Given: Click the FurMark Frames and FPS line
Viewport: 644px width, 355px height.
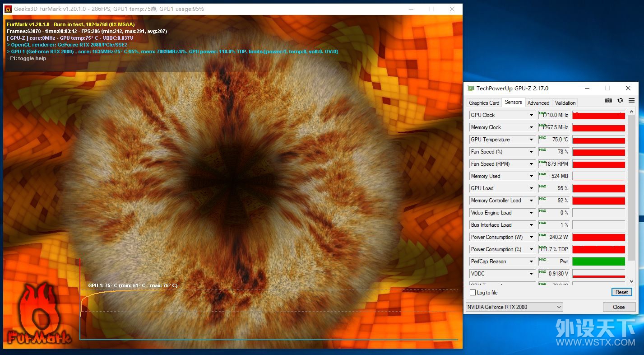Looking at the screenshot, I should 87,31.
